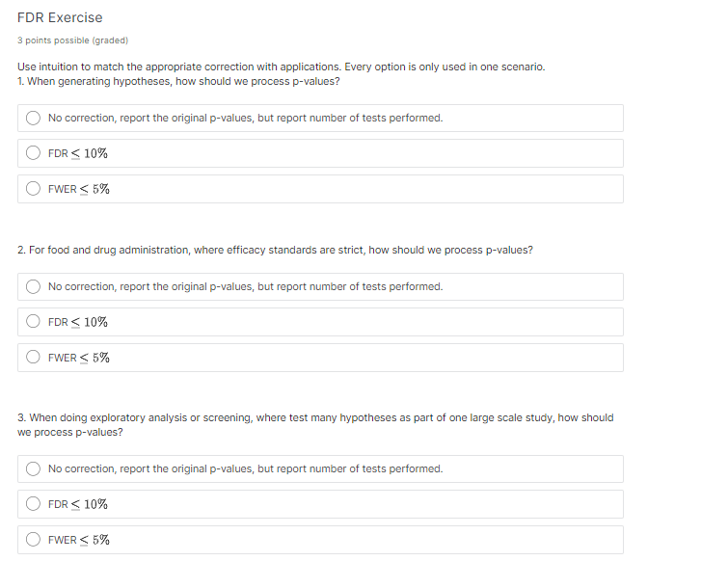The image size is (701, 588).
Task: Click 'No correction' answer label text in question 2
Action: tap(246, 286)
